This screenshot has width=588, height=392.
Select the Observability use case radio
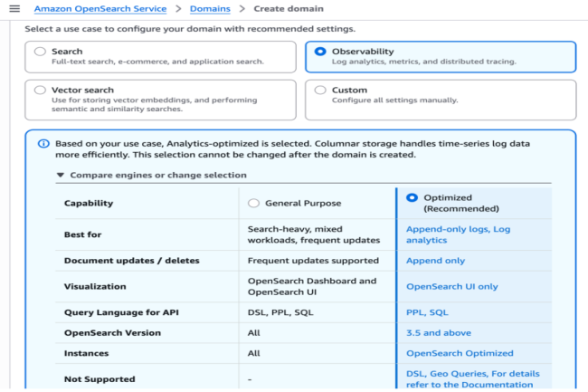coord(320,52)
